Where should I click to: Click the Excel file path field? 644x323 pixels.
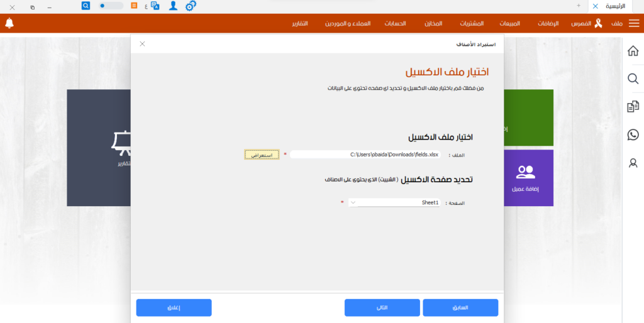point(365,155)
